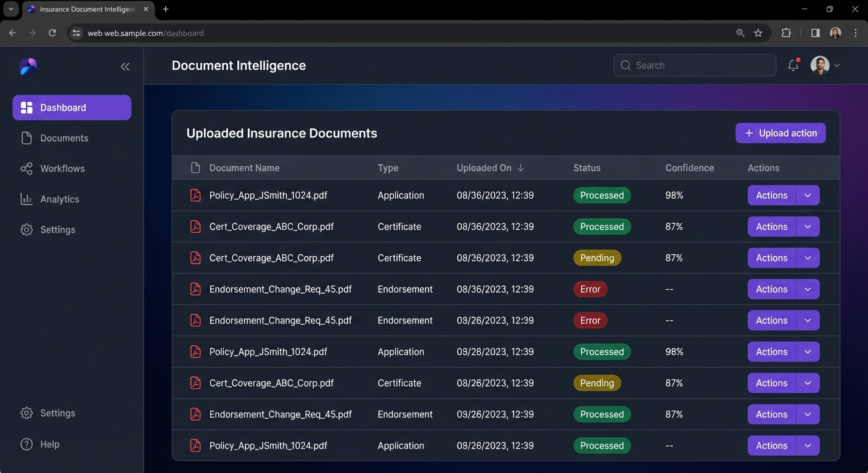Click the Search input field
This screenshot has width=868, height=473.
pos(695,65)
